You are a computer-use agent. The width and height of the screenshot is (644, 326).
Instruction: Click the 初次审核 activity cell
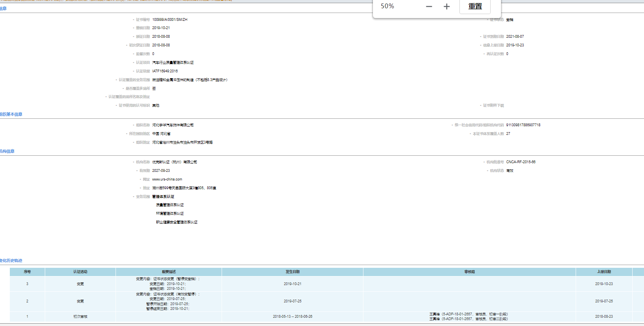pyautogui.click(x=80, y=317)
